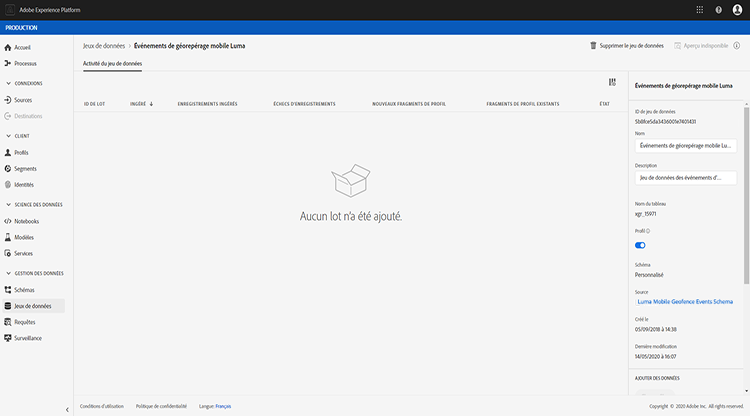Click the scroll down arrow in right panel
The width and height of the screenshot is (750, 416).
coord(746,391)
